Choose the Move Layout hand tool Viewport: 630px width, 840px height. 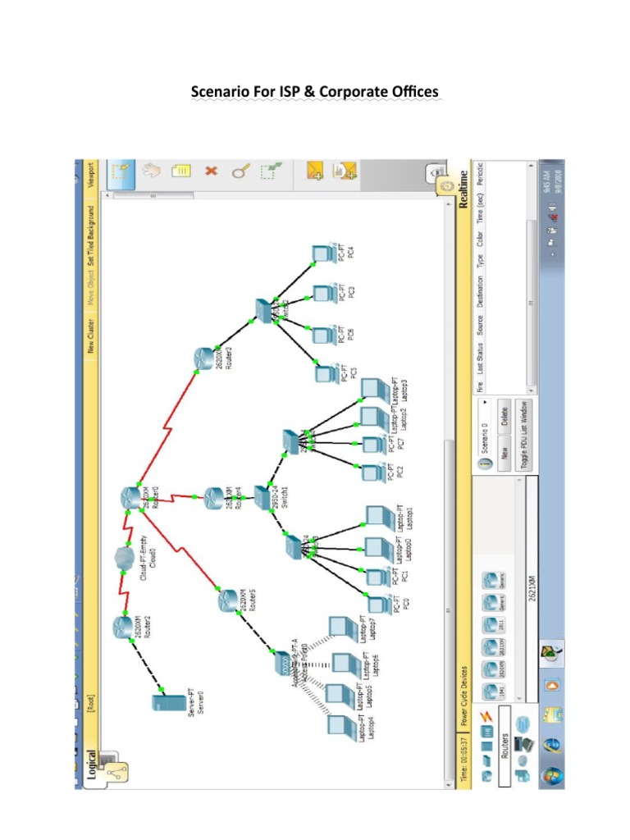tap(151, 171)
